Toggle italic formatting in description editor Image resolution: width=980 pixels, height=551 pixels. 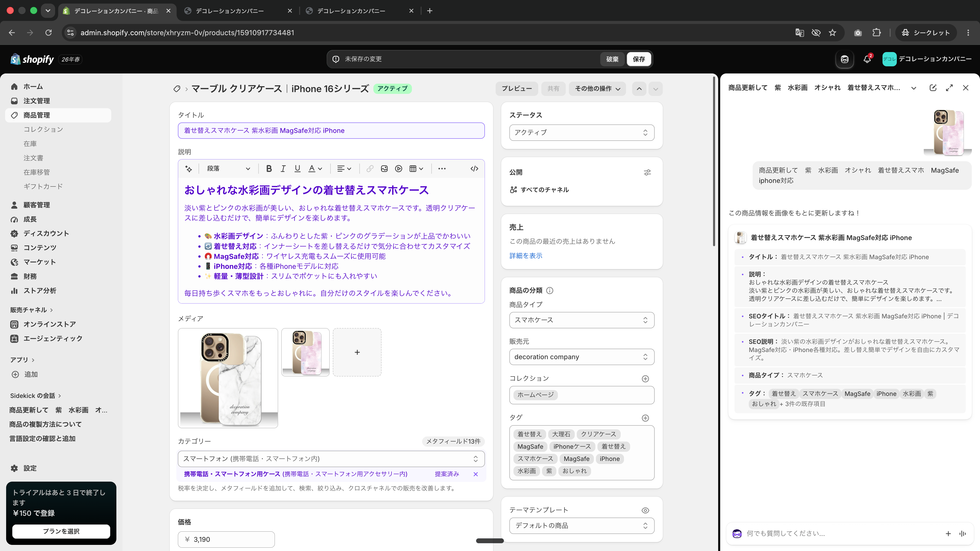pos(283,168)
